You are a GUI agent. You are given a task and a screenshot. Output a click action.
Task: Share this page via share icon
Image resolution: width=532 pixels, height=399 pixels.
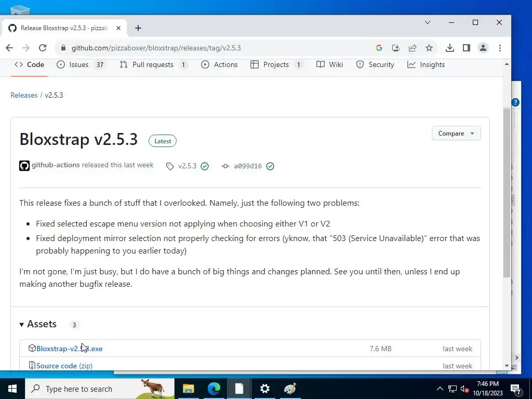point(412,48)
